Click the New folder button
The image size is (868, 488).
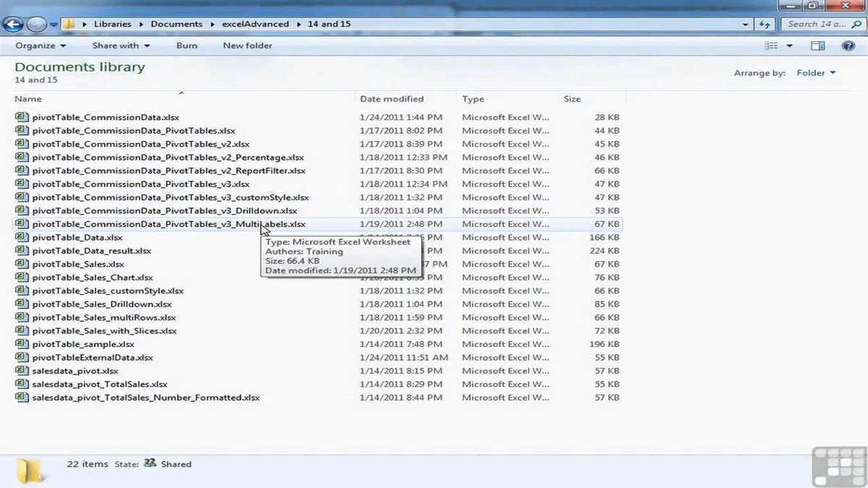[247, 46]
